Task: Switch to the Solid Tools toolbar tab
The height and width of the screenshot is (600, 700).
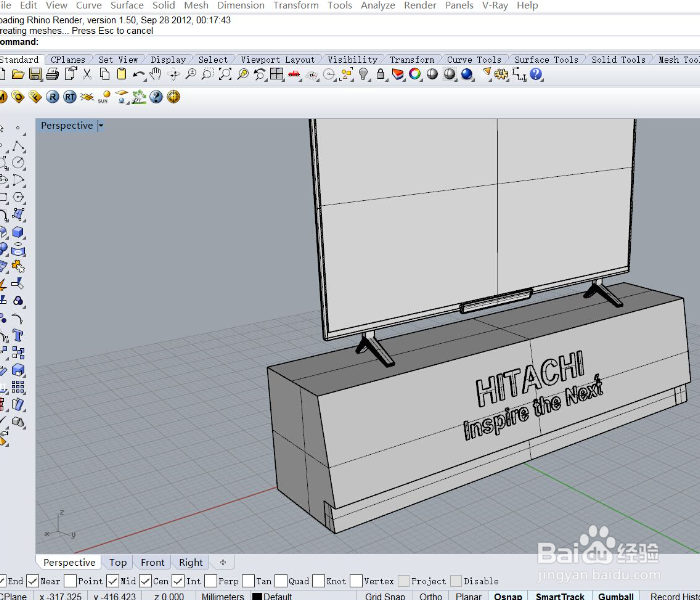Action: coord(618,59)
